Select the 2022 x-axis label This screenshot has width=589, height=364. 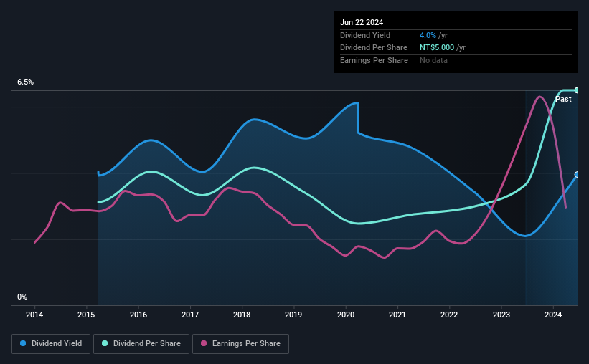pos(449,315)
